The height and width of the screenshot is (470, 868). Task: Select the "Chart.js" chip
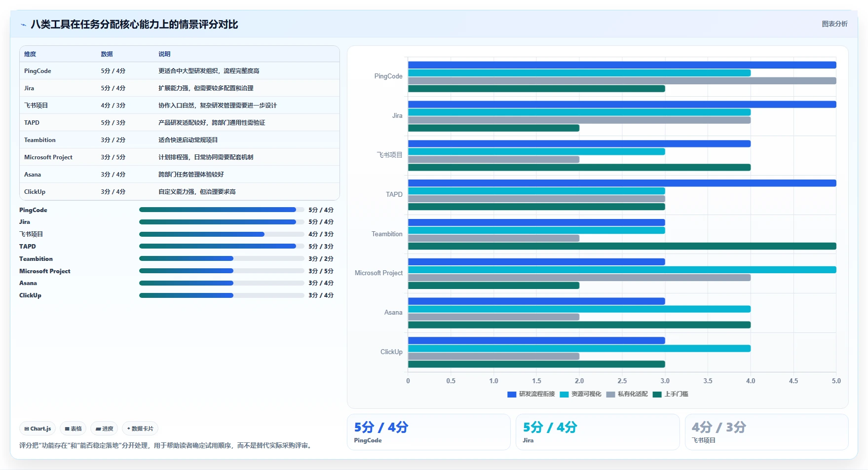click(x=38, y=429)
